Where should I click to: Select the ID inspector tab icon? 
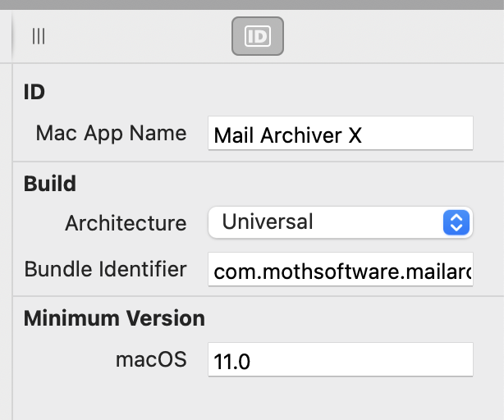point(258,36)
